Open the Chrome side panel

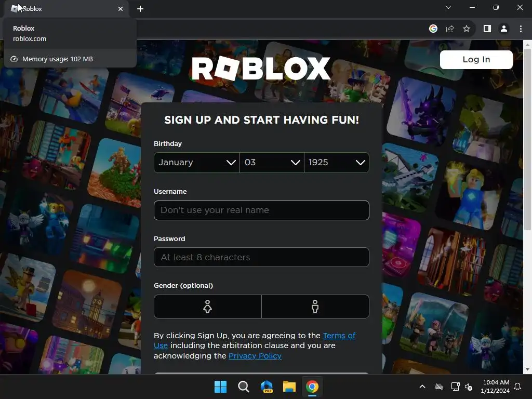[487, 29]
